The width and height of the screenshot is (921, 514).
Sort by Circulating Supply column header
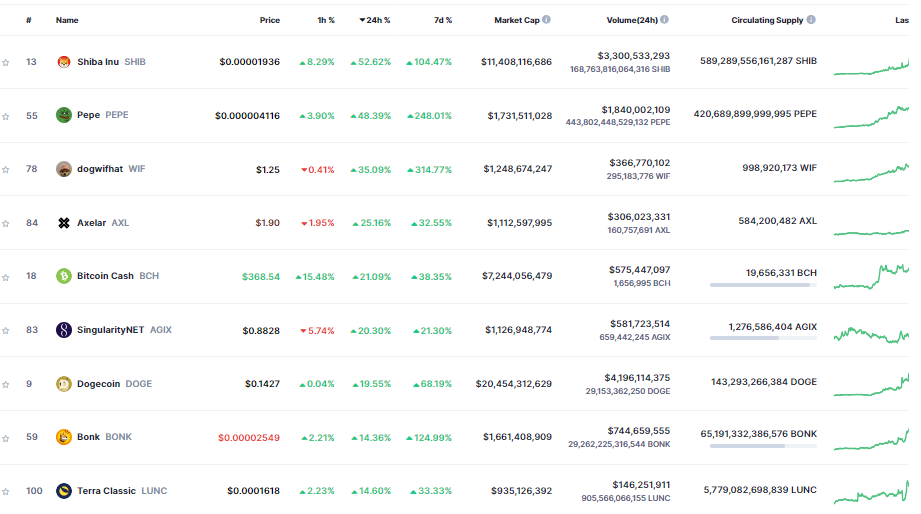[767, 20]
